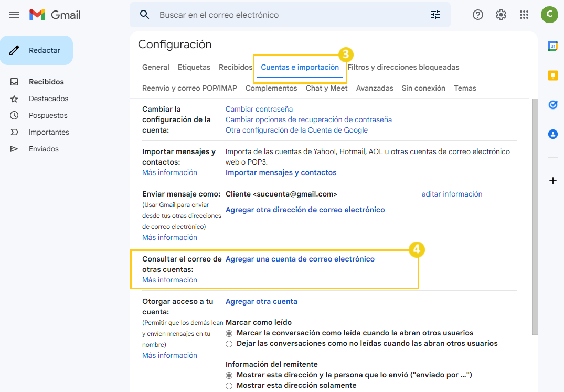Click Agregar una cuenta de correo electrónico
Screen dimensions: 564x392
pyautogui.click(x=300, y=259)
